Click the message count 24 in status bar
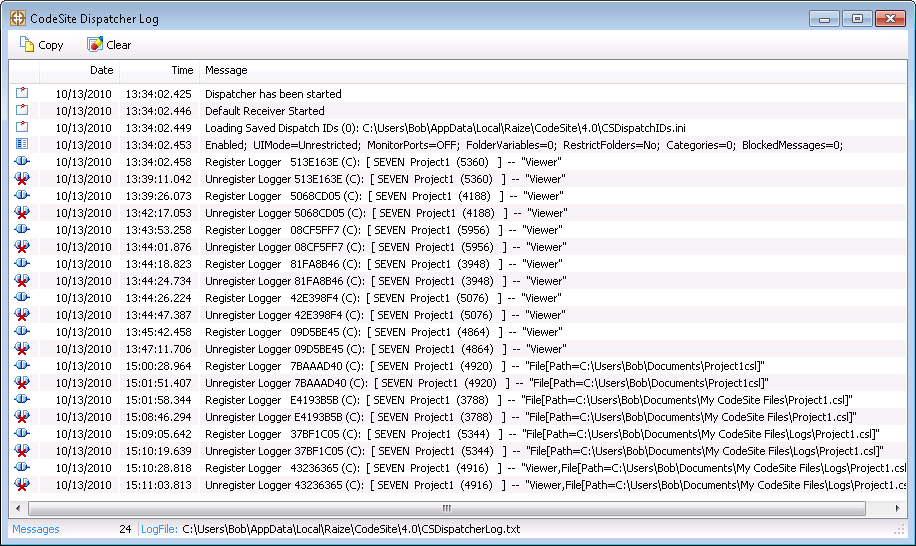 (x=125, y=529)
